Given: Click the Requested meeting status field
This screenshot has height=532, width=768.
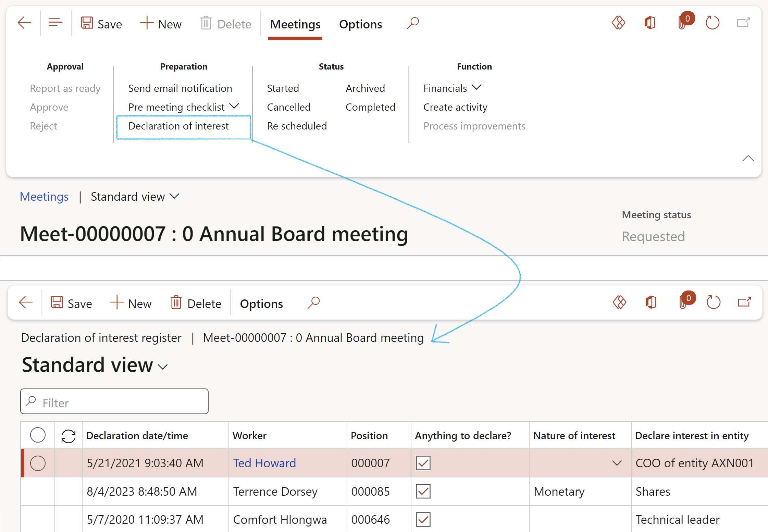Looking at the screenshot, I should (x=653, y=237).
